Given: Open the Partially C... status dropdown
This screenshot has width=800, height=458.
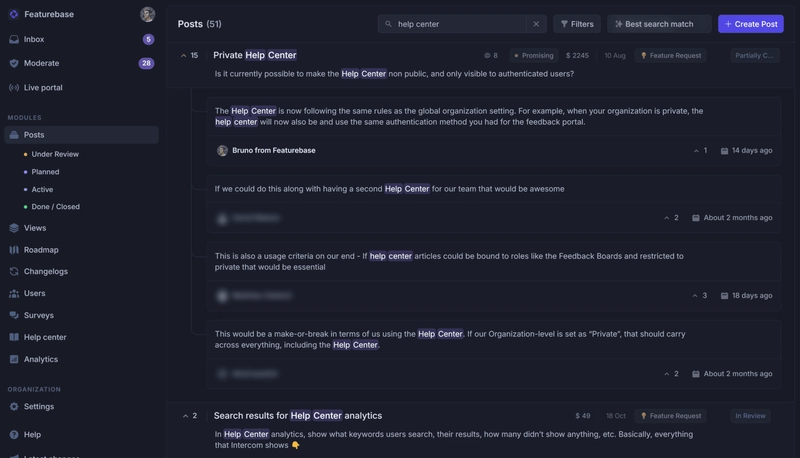Looking at the screenshot, I should pos(755,56).
